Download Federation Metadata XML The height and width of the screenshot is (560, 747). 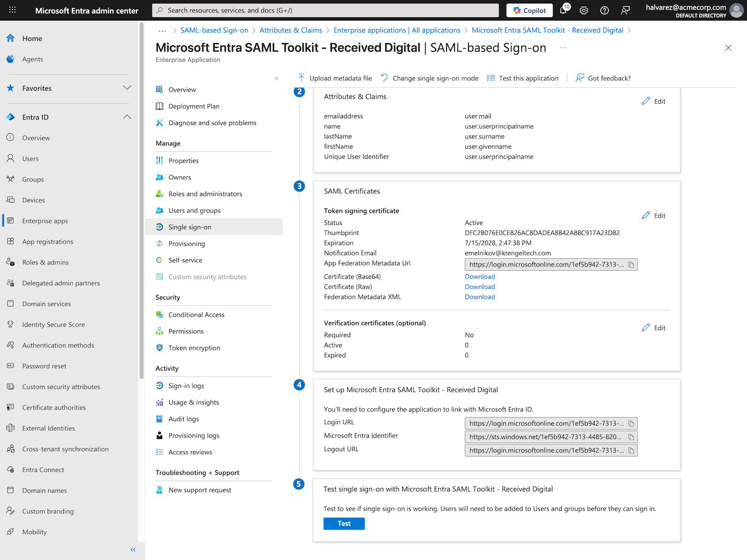coord(480,297)
